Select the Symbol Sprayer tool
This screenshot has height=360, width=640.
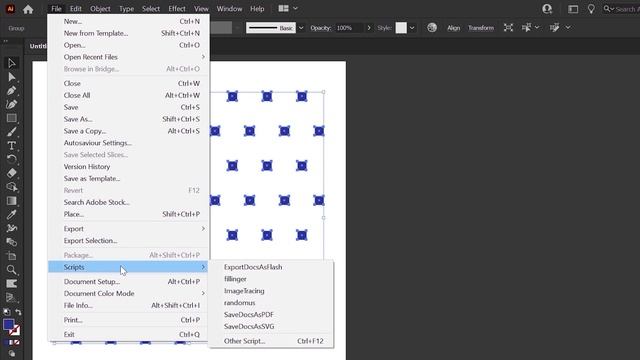pyautogui.click(x=11, y=228)
